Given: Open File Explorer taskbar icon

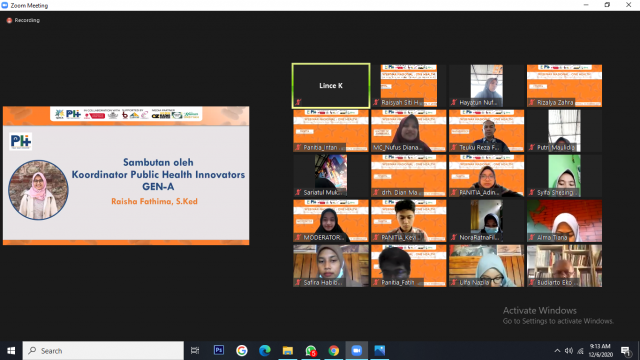Looking at the screenshot, I should coord(288,350).
